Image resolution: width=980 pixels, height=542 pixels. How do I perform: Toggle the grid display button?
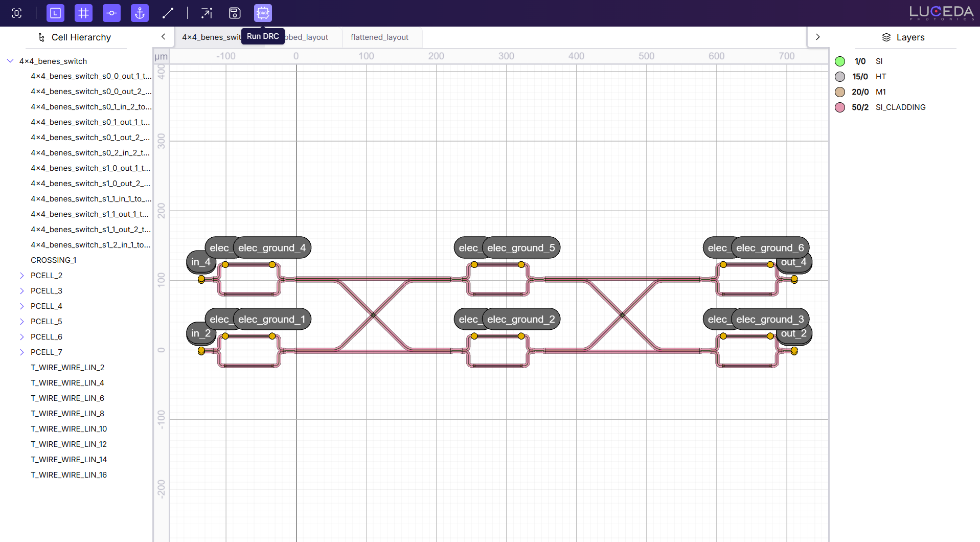pyautogui.click(x=83, y=13)
